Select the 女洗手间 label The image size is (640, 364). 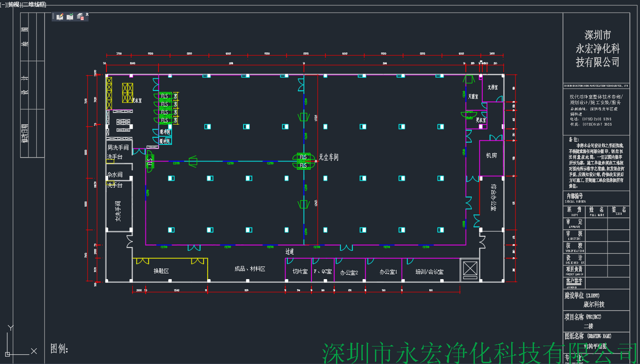pyautogui.click(x=118, y=211)
